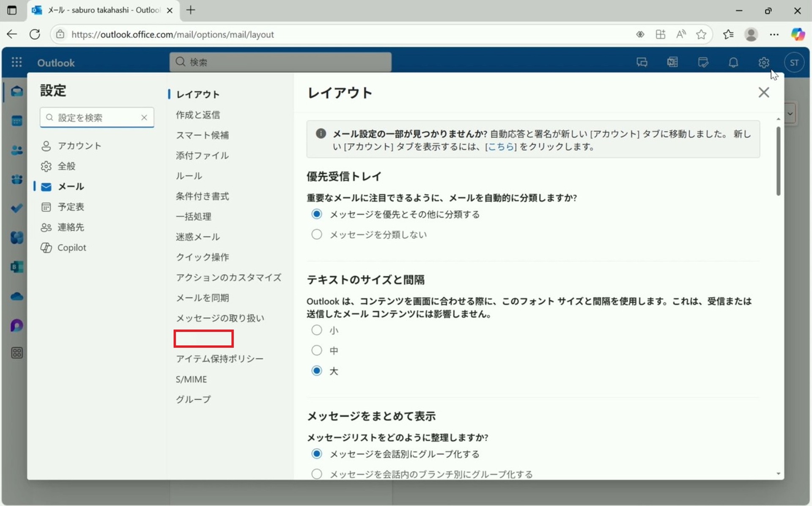This screenshot has height=506, width=812.
Task: Open the Outlook app launcher grid
Action: point(16,63)
